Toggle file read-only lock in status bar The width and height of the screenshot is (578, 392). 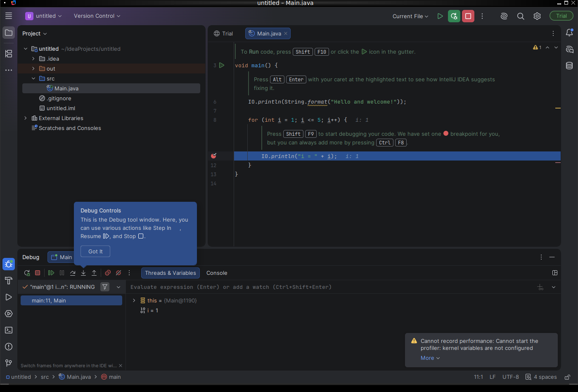(x=568, y=377)
